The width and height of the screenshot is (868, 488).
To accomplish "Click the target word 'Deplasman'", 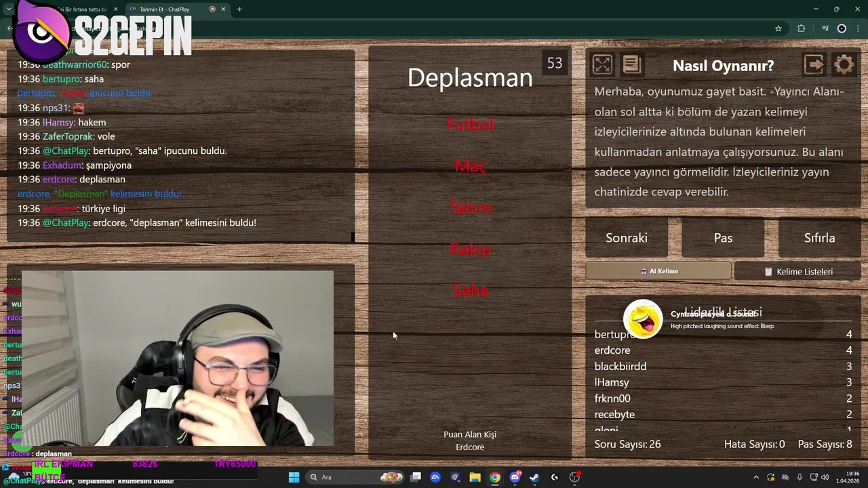I will point(470,78).
